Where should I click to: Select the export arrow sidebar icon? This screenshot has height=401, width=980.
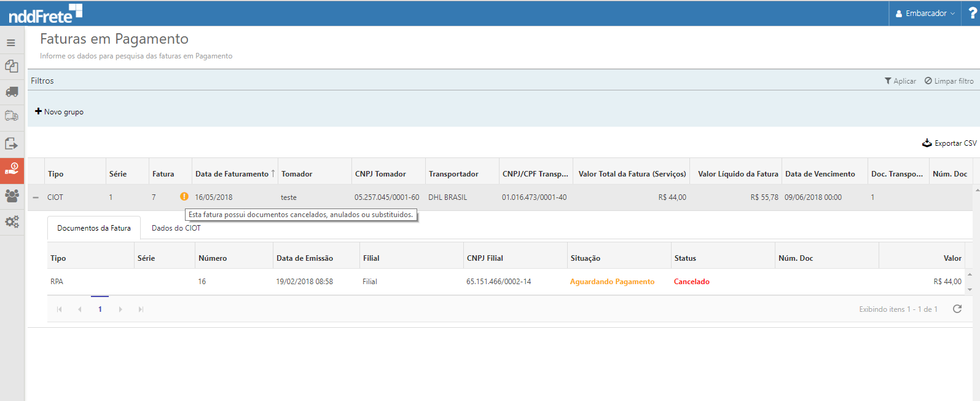pyautogui.click(x=12, y=143)
